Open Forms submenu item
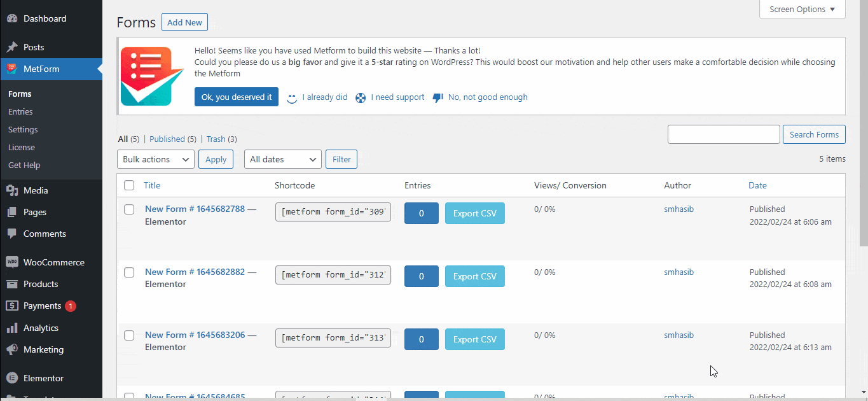 20,94
